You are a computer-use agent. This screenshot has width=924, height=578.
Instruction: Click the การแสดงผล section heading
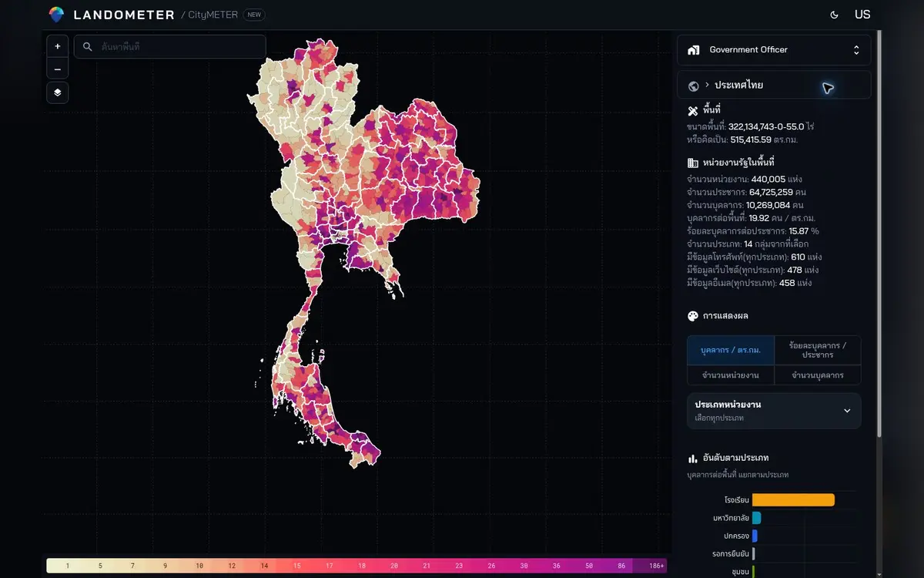click(x=725, y=316)
